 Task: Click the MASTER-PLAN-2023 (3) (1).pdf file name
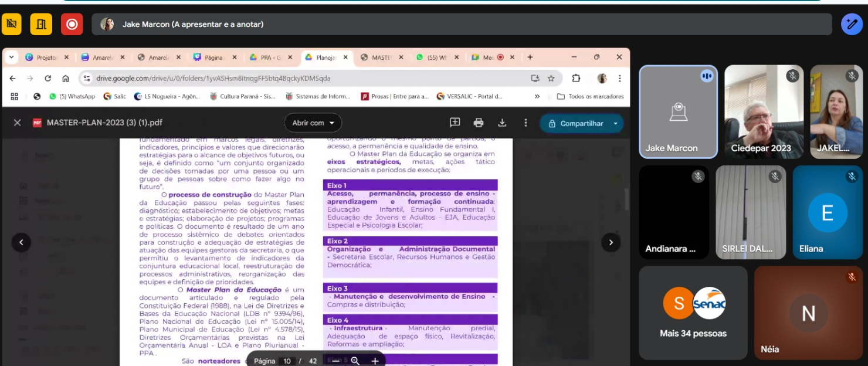pyautogui.click(x=104, y=123)
